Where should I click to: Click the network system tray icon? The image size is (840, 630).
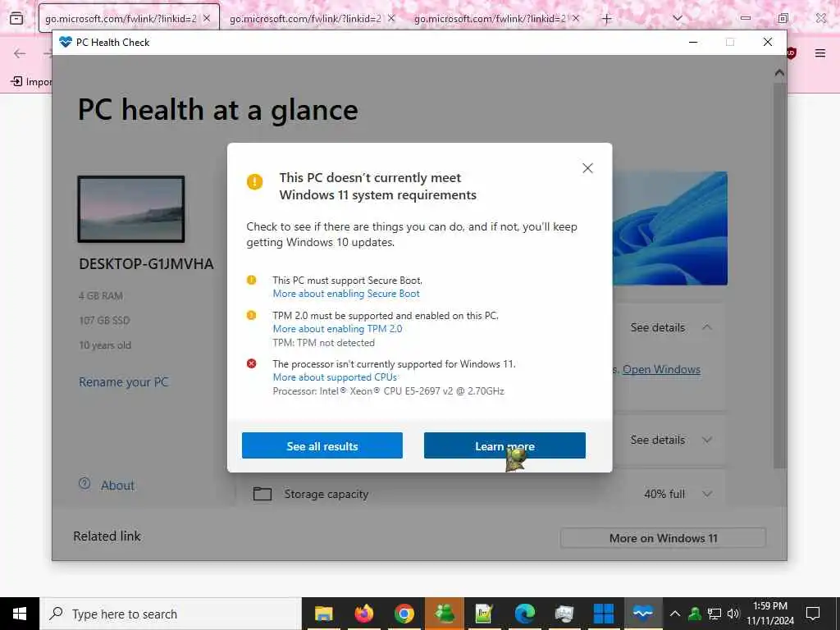click(714, 614)
